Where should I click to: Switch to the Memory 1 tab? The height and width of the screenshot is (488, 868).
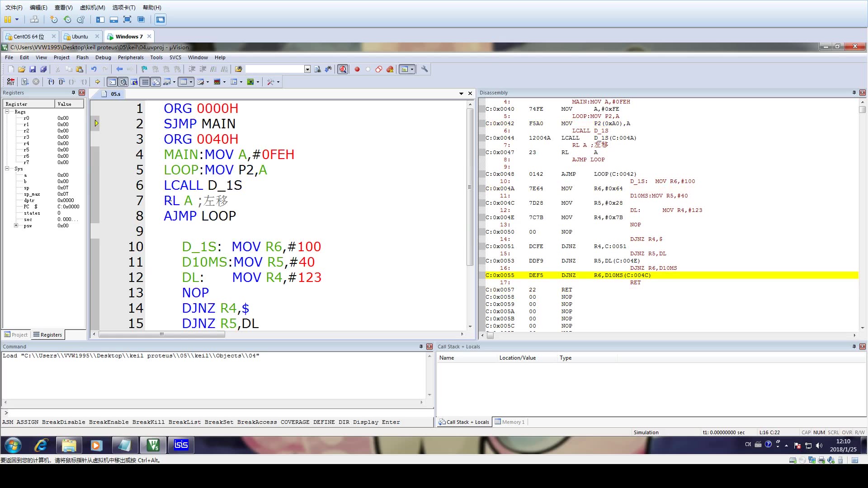(x=510, y=422)
